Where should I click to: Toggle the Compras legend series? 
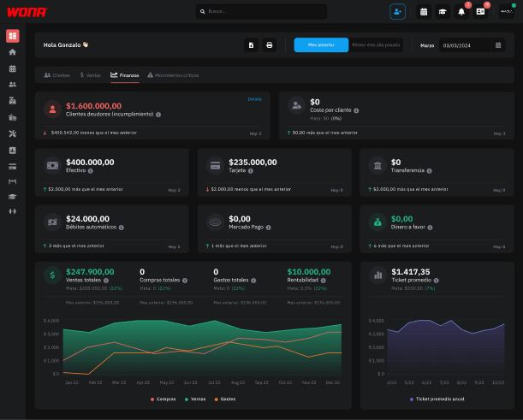(163, 399)
